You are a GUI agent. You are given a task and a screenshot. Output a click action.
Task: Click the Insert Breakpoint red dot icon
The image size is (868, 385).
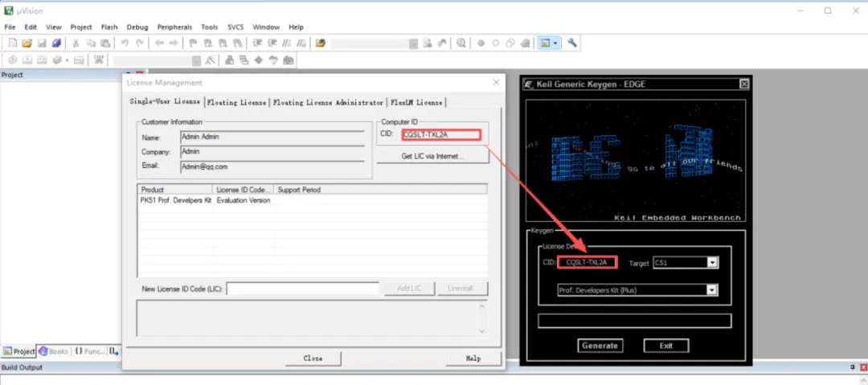pos(481,43)
